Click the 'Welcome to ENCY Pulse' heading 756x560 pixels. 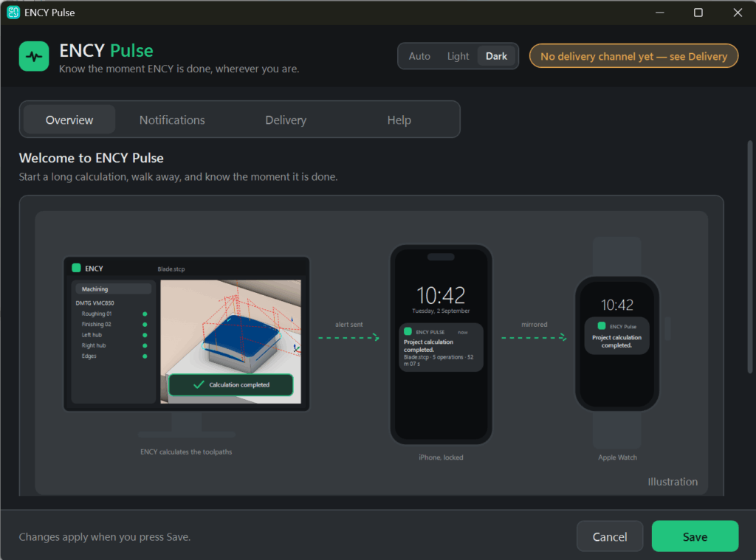tap(91, 158)
